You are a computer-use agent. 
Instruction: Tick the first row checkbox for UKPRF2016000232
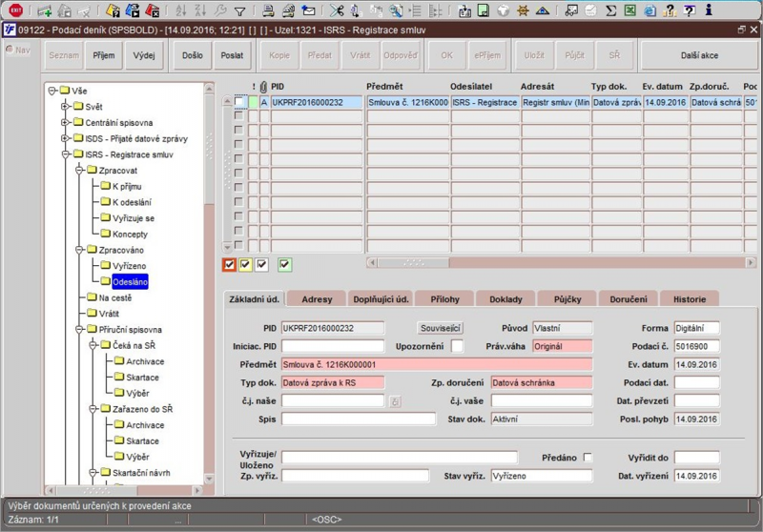(x=240, y=102)
